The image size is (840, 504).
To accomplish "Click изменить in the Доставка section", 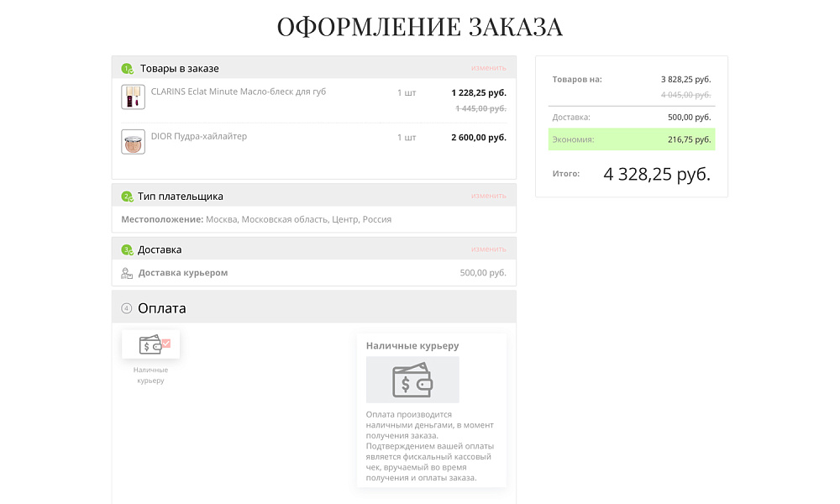I will [488, 249].
